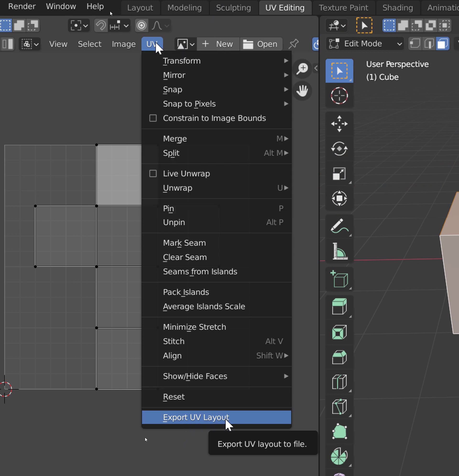
Task: Enable Constrain to Image Bounds checkbox
Action: 153,118
